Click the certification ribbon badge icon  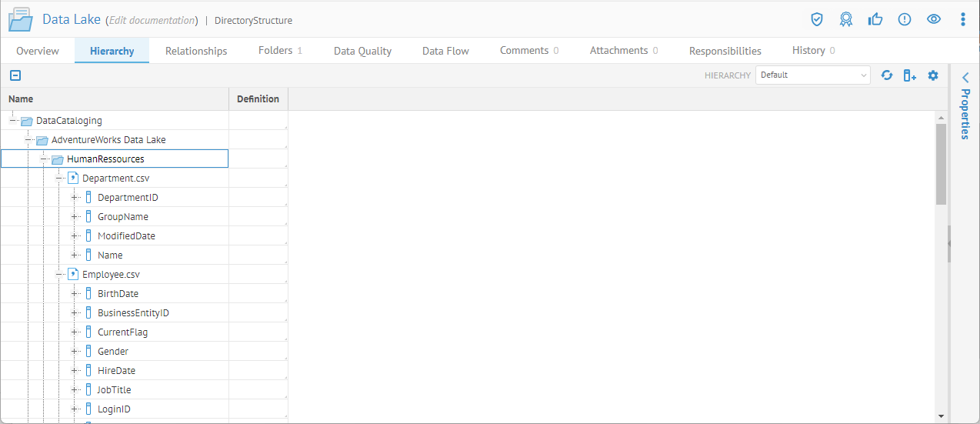(846, 19)
